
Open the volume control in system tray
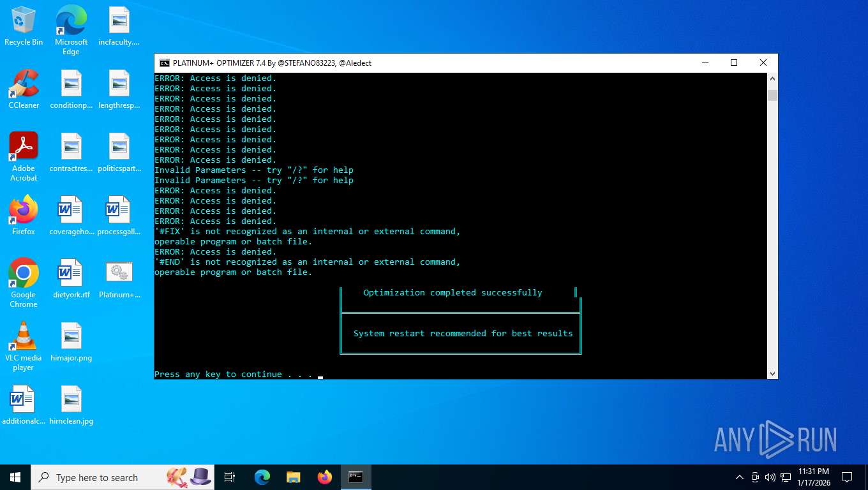pyautogui.click(x=770, y=477)
